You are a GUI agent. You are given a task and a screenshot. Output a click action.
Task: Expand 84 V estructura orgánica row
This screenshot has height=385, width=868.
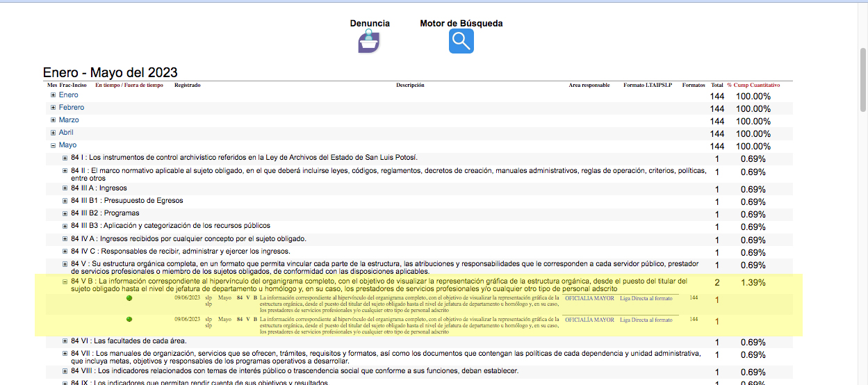click(x=66, y=264)
